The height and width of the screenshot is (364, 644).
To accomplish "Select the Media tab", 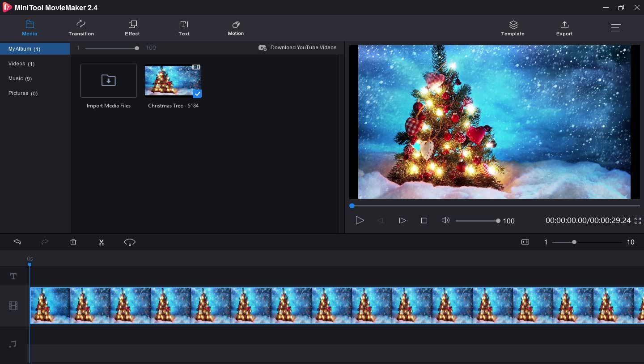I will pos(30,27).
